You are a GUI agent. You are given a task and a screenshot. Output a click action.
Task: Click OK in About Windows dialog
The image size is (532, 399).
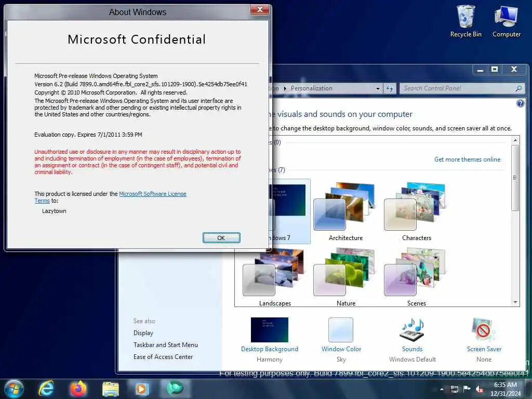pos(221,238)
